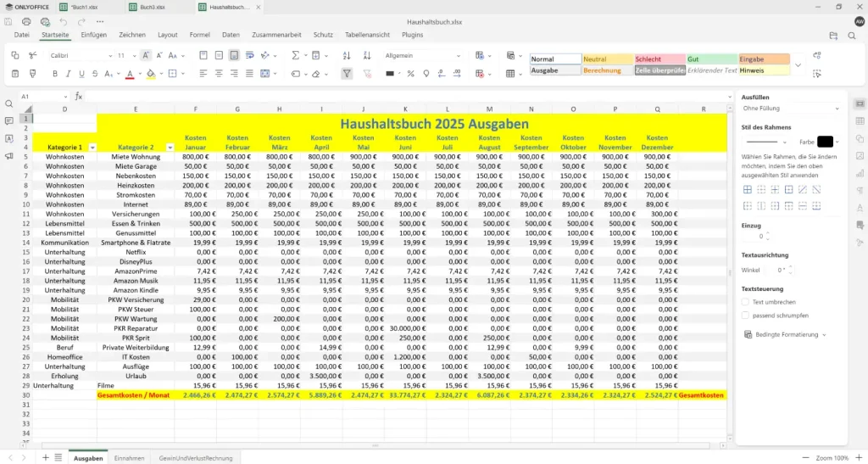Screen dimensions: 868x464
Task: Click the Copy style paintbrush icon
Action: (33, 74)
